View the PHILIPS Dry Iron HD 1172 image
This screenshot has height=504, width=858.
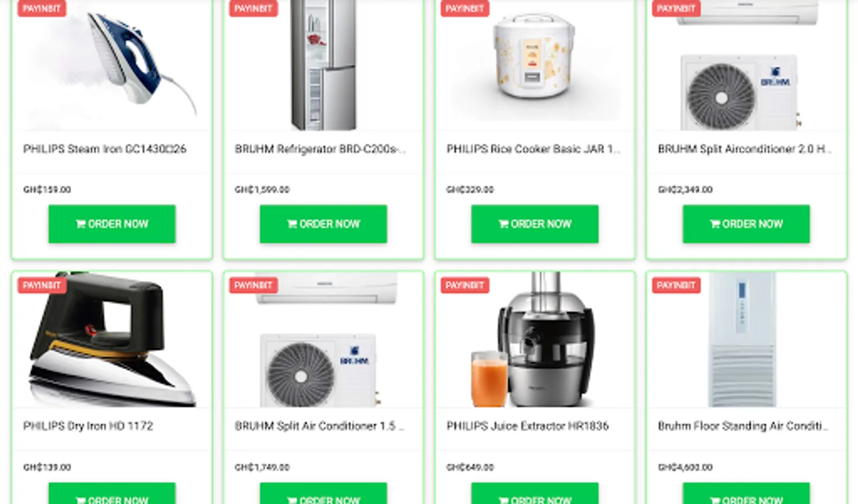(x=112, y=340)
